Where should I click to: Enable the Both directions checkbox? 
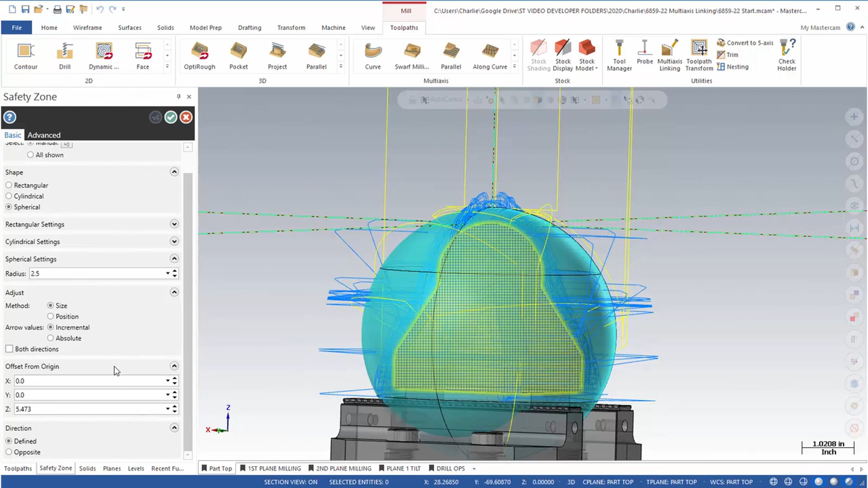pos(9,348)
